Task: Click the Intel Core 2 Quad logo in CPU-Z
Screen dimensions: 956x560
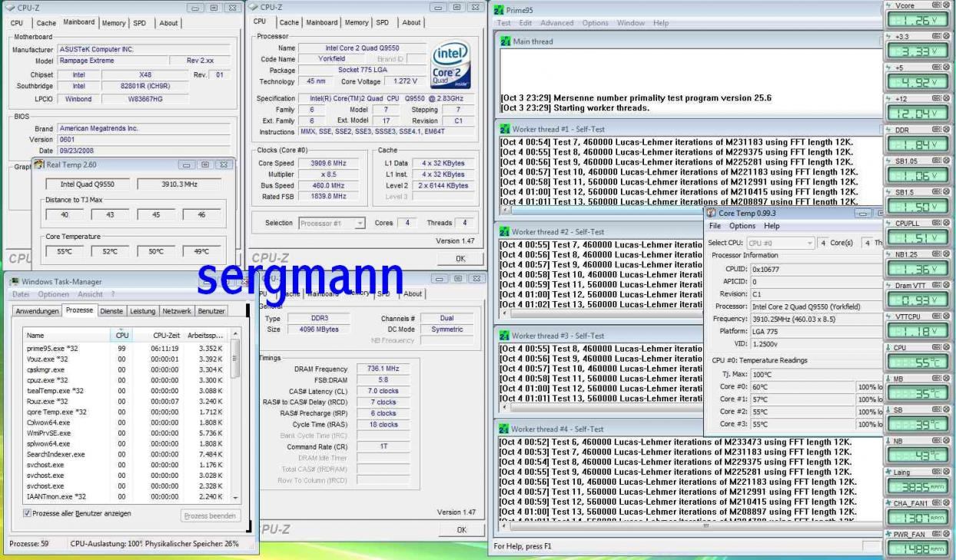Action: pos(451,65)
